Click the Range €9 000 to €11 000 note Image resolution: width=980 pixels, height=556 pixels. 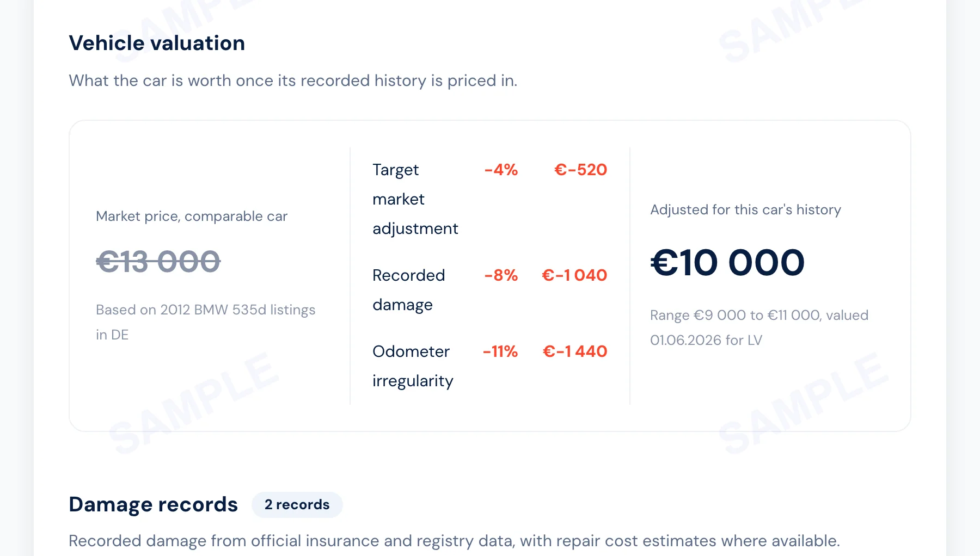(759, 328)
